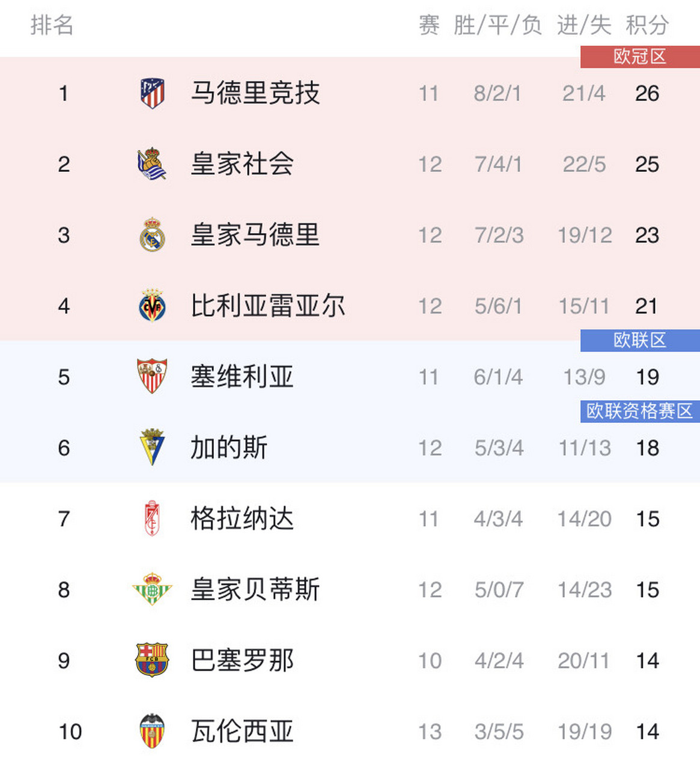Click the 排名 column header

coord(52,25)
